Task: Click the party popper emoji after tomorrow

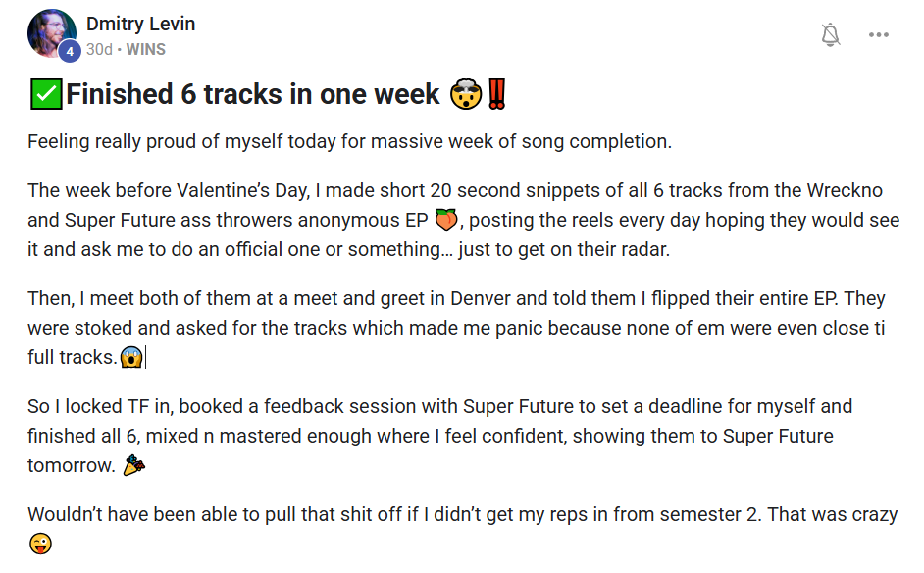Action: click(x=133, y=466)
